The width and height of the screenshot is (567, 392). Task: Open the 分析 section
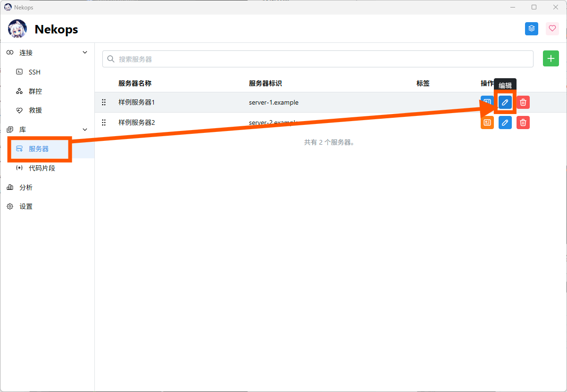pos(26,188)
